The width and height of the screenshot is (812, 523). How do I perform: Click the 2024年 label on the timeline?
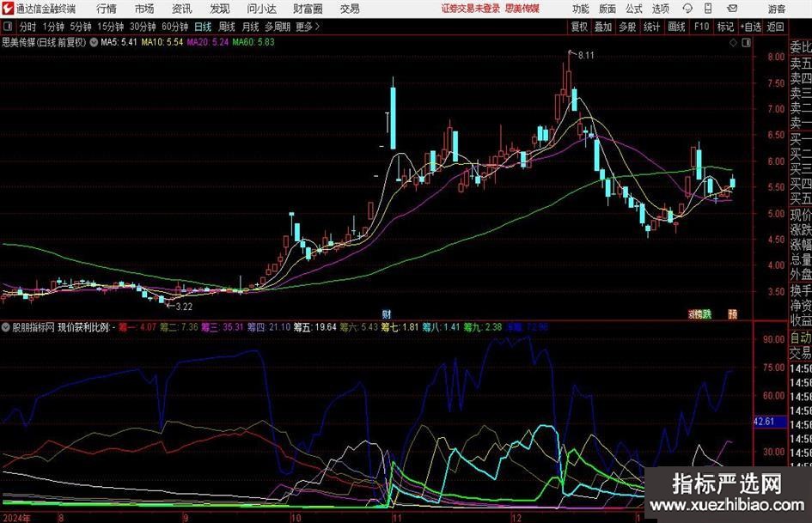click(x=16, y=518)
